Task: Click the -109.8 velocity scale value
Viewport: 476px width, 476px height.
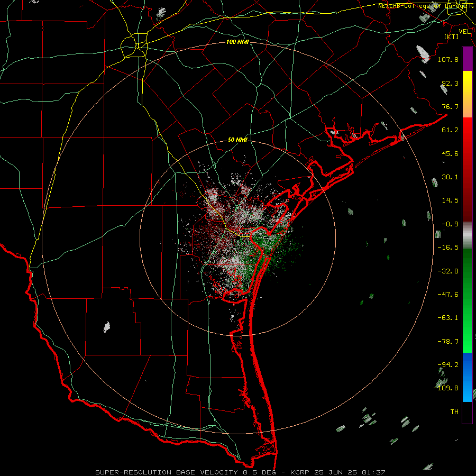Action: (x=446, y=388)
